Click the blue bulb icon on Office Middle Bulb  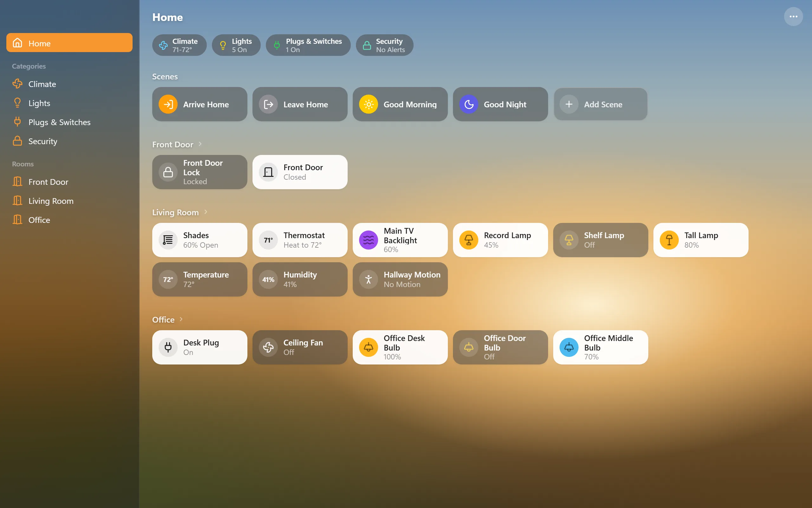[569, 347]
